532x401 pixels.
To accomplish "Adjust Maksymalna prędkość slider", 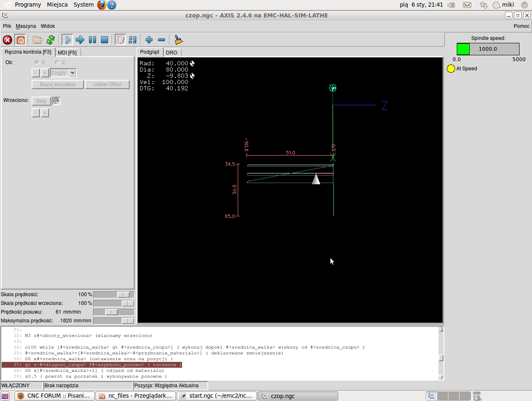I will (x=113, y=321).
